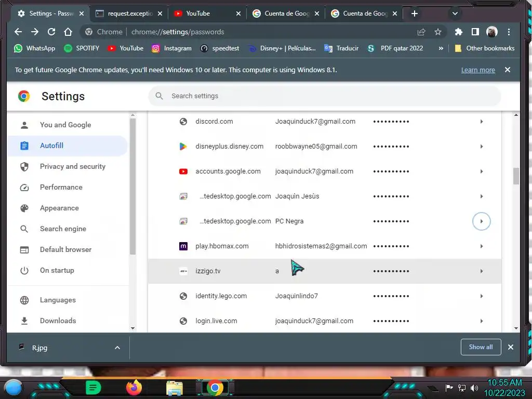532x399 pixels.
Task: Expand disneyplus.disney.com password details
Action: (482, 147)
